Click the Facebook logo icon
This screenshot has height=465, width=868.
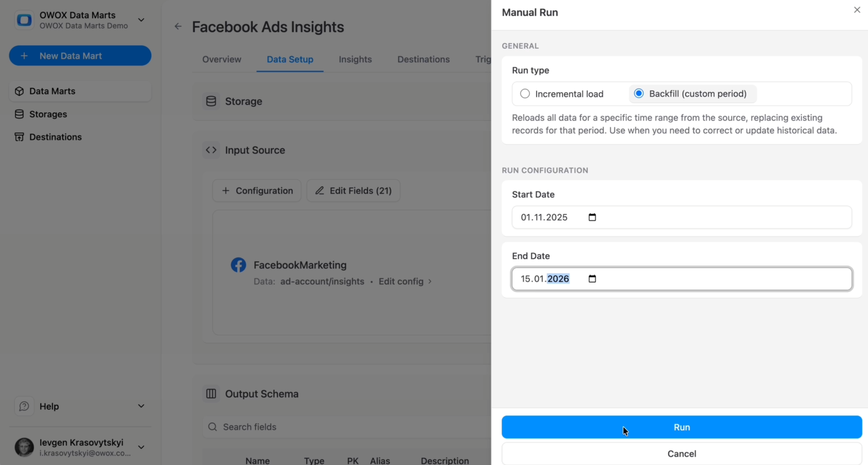pyautogui.click(x=239, y=265)
